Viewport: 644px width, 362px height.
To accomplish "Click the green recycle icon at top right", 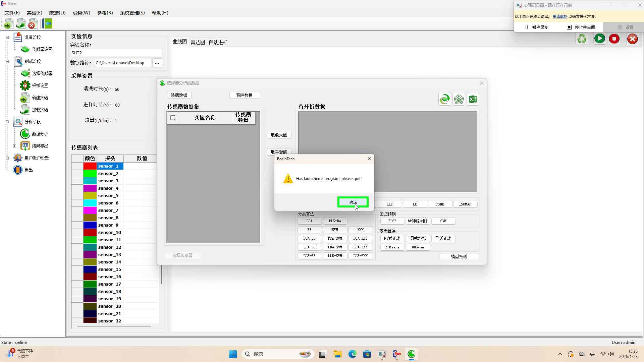I will click(582, 39).
